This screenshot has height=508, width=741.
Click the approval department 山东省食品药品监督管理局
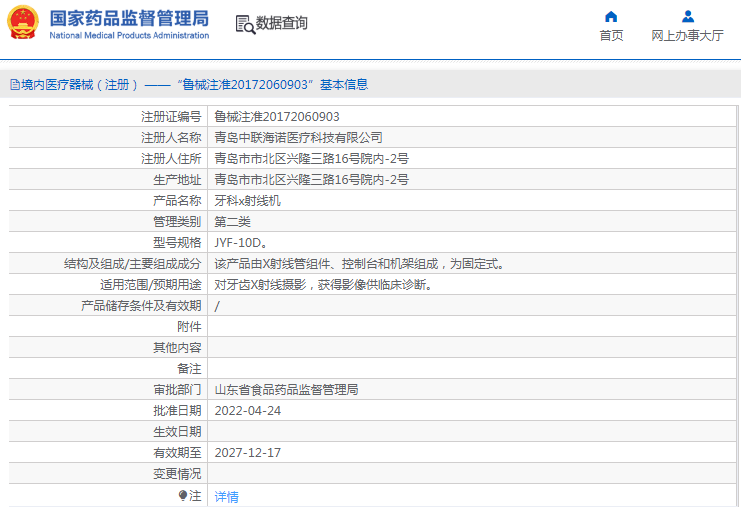click(286, 390)
